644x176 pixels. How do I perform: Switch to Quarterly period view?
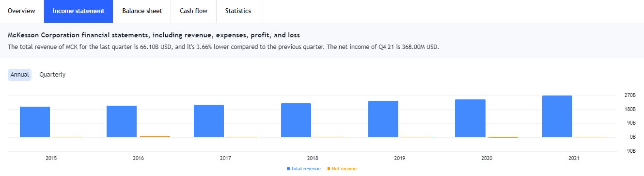[52, 75]
